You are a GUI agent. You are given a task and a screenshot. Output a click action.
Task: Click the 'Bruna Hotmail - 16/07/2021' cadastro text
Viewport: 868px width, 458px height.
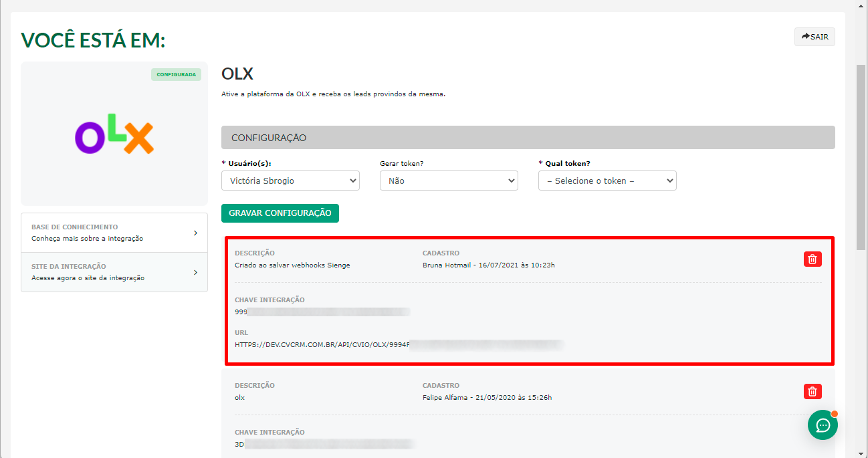[x=489, y=265]
